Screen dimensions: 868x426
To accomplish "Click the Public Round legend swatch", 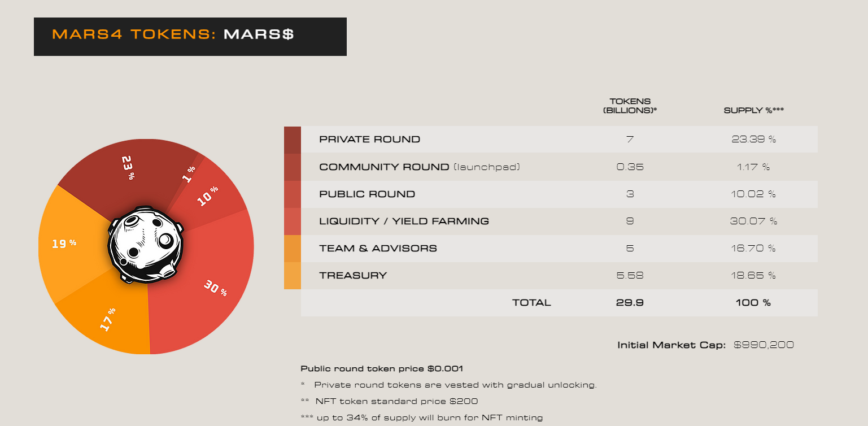I will 293,194.
